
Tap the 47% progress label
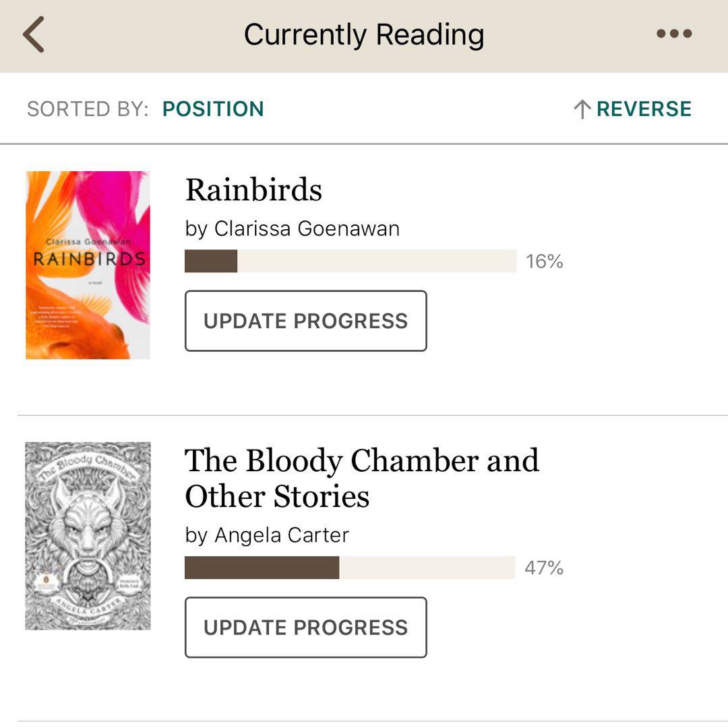click(544, 568)
